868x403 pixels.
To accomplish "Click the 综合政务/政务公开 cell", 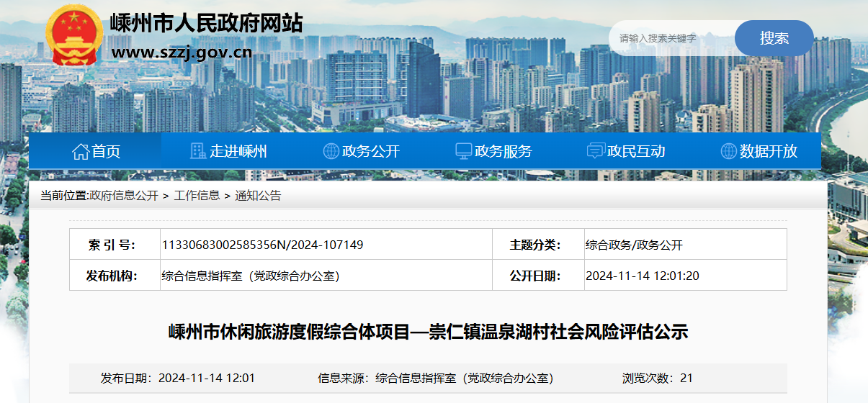I will [685, 245].
